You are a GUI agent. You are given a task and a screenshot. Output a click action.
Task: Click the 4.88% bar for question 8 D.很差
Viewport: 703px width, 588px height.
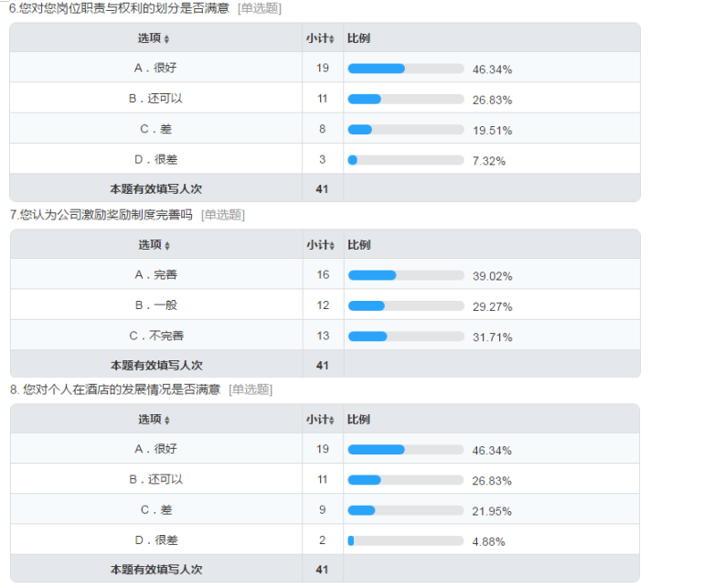pyautogui.click(x=406, y=541)
